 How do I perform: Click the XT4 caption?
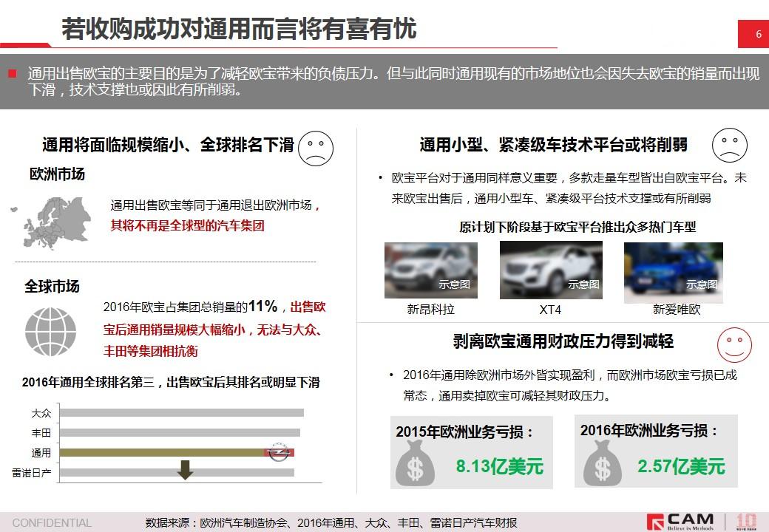(x=550, y=310)
